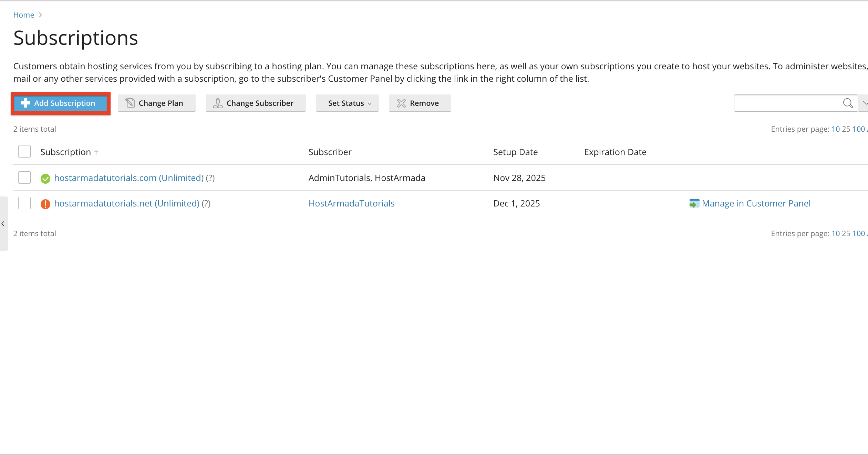Click the (?) hint beside hostarmadatutorials.net
This screenshot has width=868, height=455.
pos(206,203)
